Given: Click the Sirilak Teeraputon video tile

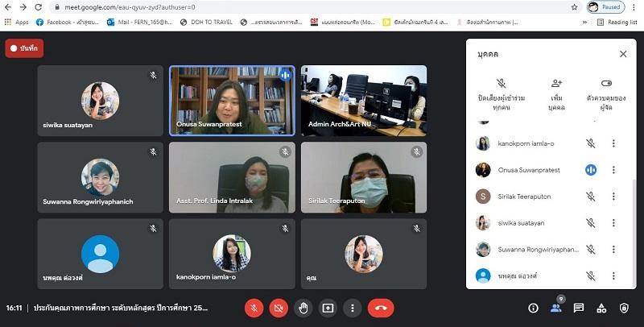Looking at the screenshot, I should click(364, 177).
